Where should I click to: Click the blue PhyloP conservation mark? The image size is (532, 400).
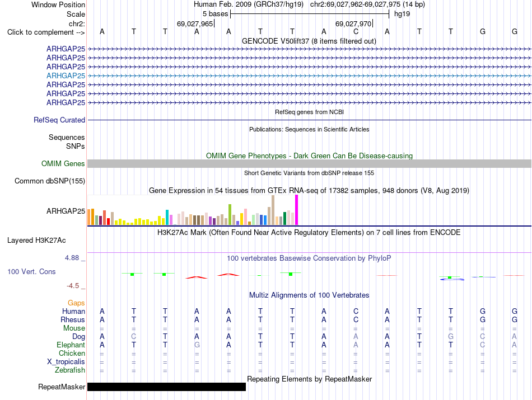tap(452, 280)
